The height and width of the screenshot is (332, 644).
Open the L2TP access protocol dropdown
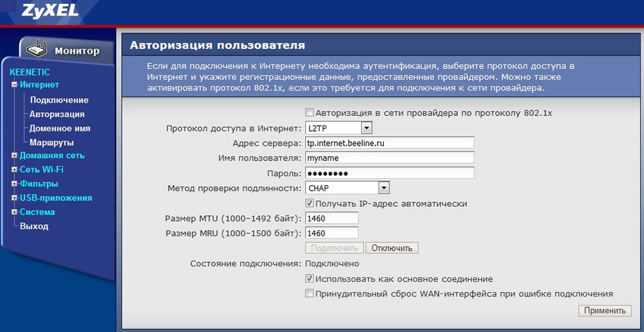pyautogui.click(x=339, y=128)
